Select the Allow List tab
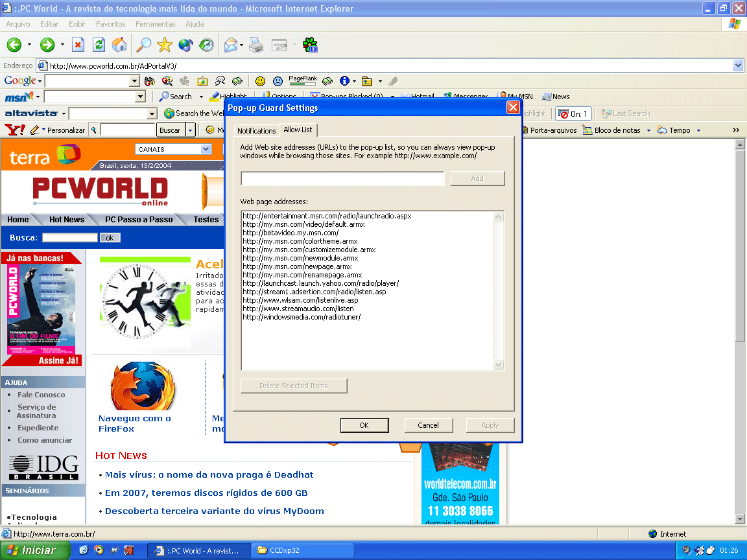Viewport: 747px width, 560px height. (x=298, y=130)
